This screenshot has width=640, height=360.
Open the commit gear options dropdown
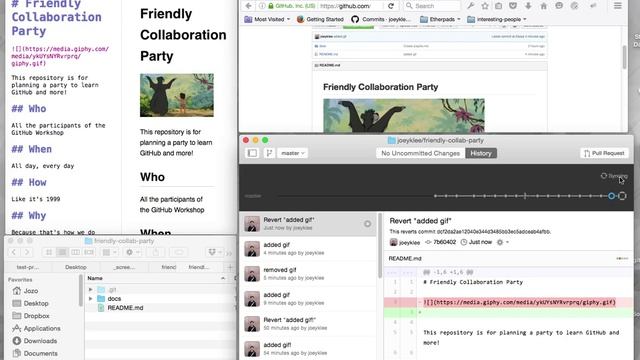tap(502, 242)
